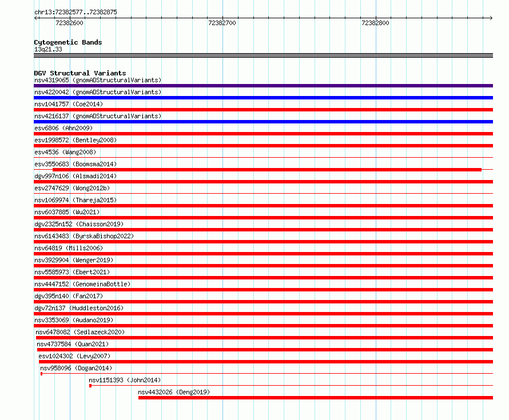Select the purple nsv4319065 variant bar
The height and width of the screenshot is (420, 509).
click(263, 86)
